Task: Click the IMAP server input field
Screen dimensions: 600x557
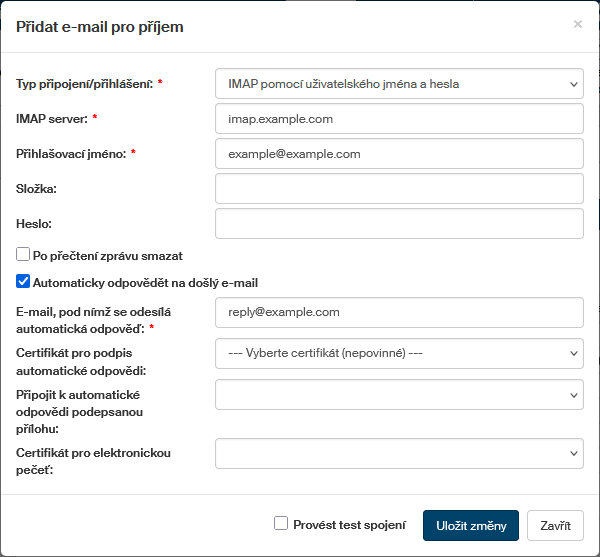Action: tap(399, 119)
